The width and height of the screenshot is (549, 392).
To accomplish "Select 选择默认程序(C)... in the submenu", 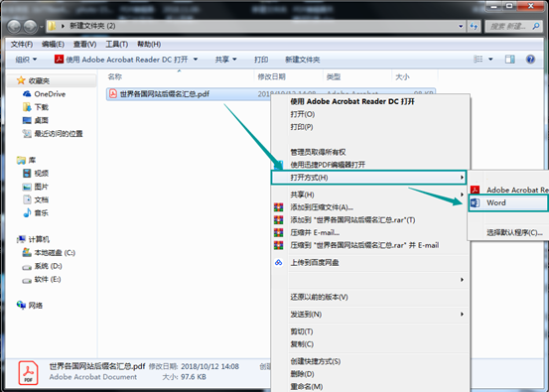I will point(514,232).
